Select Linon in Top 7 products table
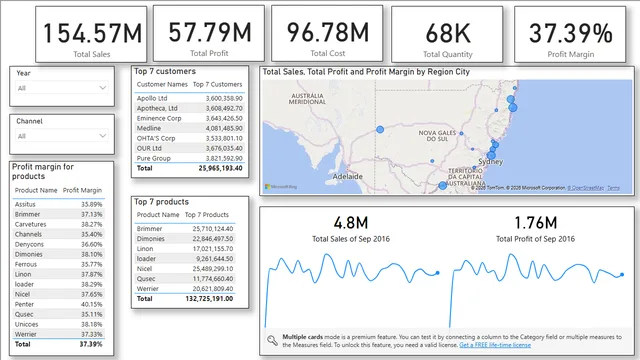 coord(185,249)
